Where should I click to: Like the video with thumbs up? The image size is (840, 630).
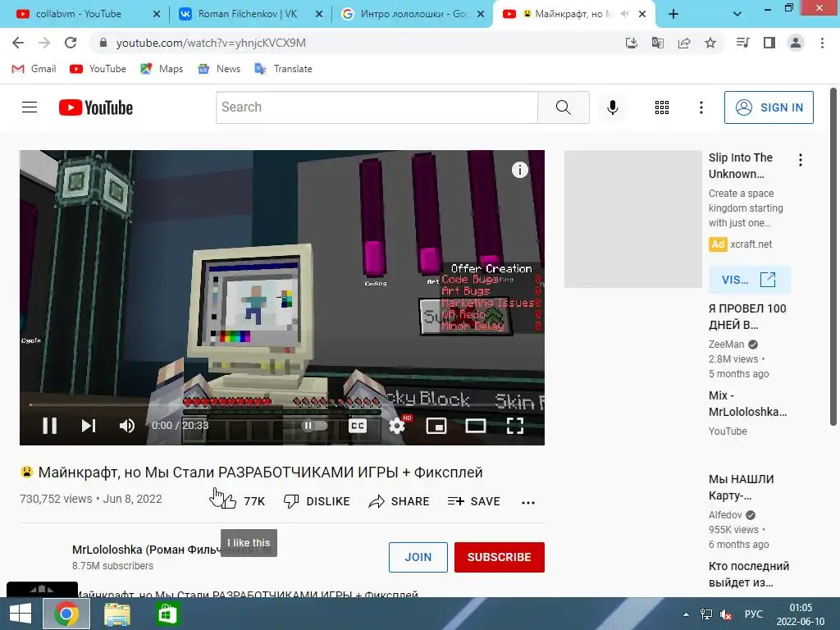230,501
